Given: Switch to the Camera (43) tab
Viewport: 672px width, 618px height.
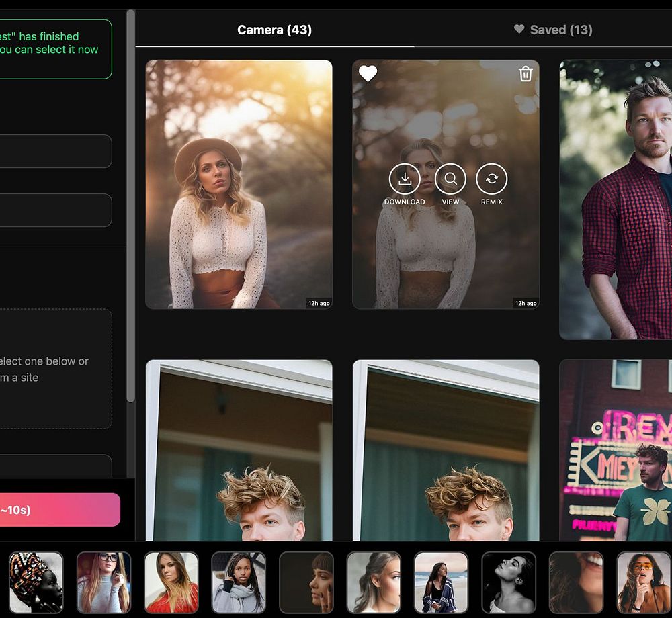Looking at the screenshot, I should point(274,30).
